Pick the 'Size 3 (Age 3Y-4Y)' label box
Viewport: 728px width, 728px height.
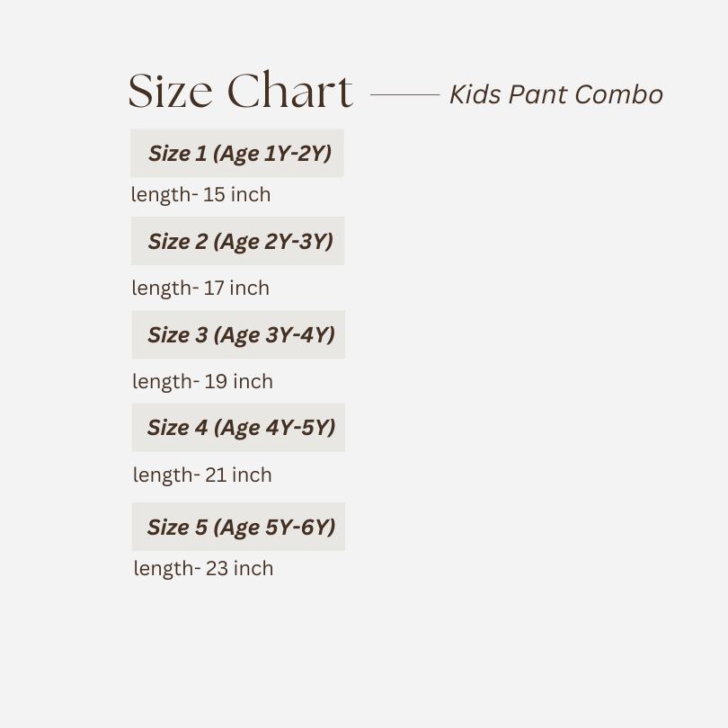pyautogui.click(x=238, y=335)
